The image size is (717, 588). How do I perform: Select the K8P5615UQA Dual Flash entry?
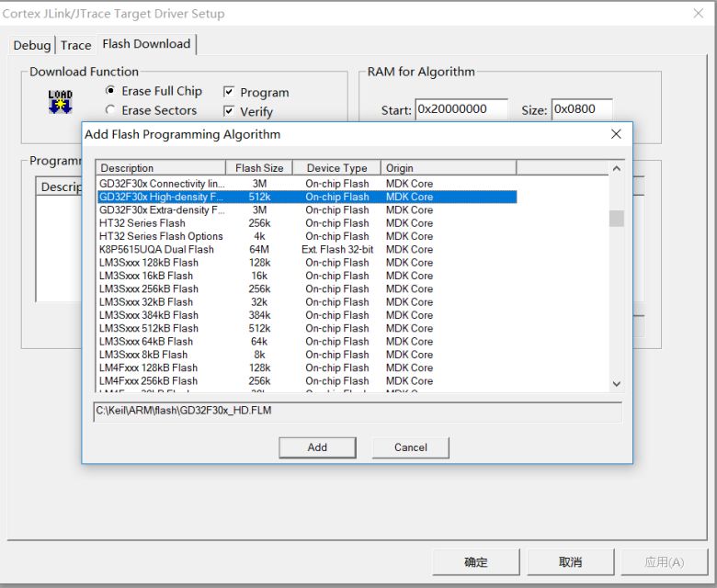pos(307,250)
